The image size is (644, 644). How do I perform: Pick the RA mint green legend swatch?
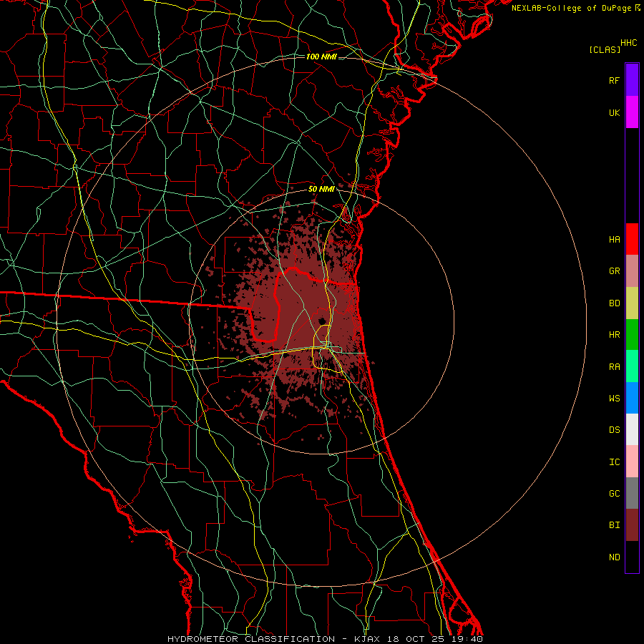(632, 366)
